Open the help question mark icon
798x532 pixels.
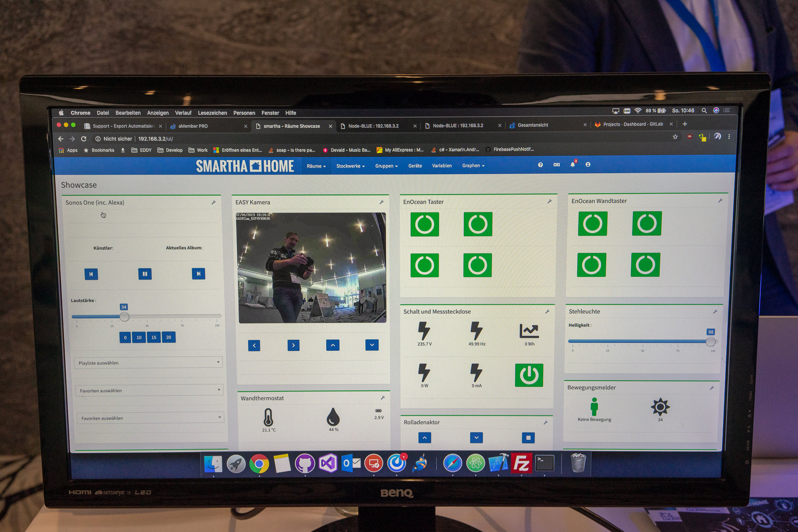tap(540, 165)
